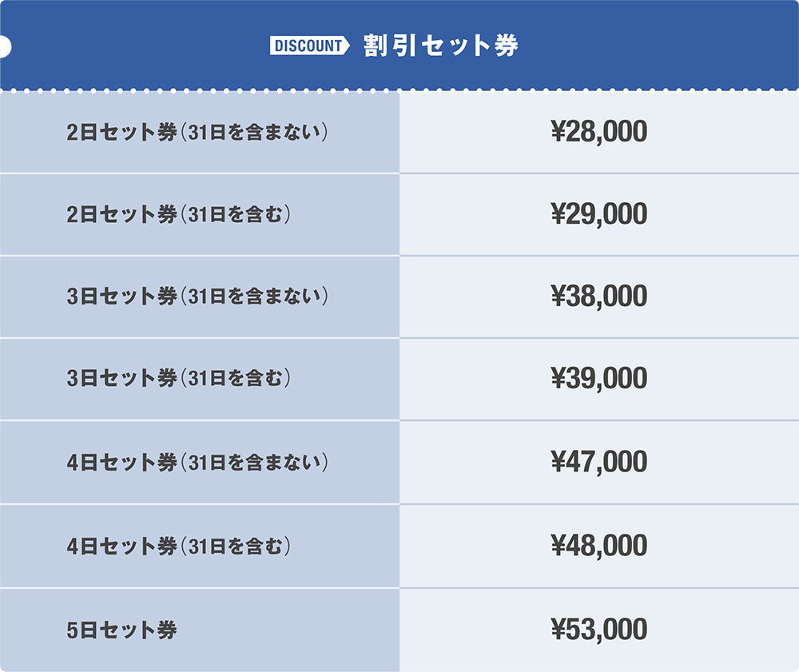Image resolution: width=799 pixels, height=672 pixels.
Task: Select the ¥48,000 price
Action: click(x=598, y=547)
